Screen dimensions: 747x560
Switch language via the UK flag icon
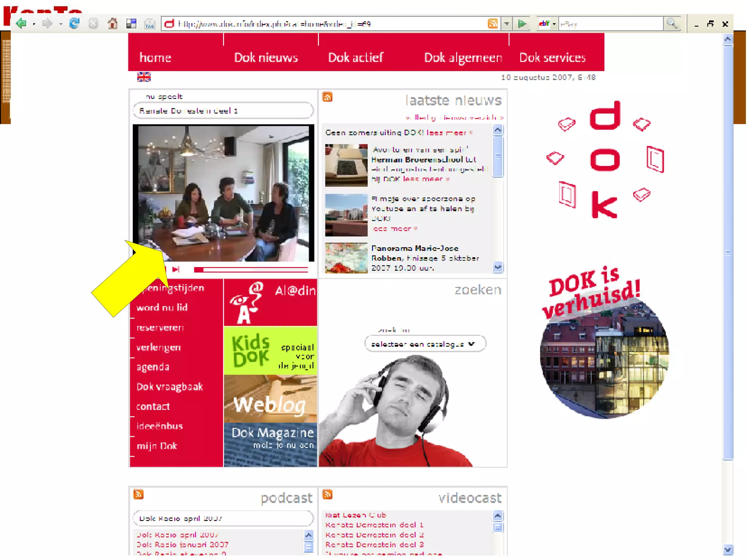pos(144,77)
